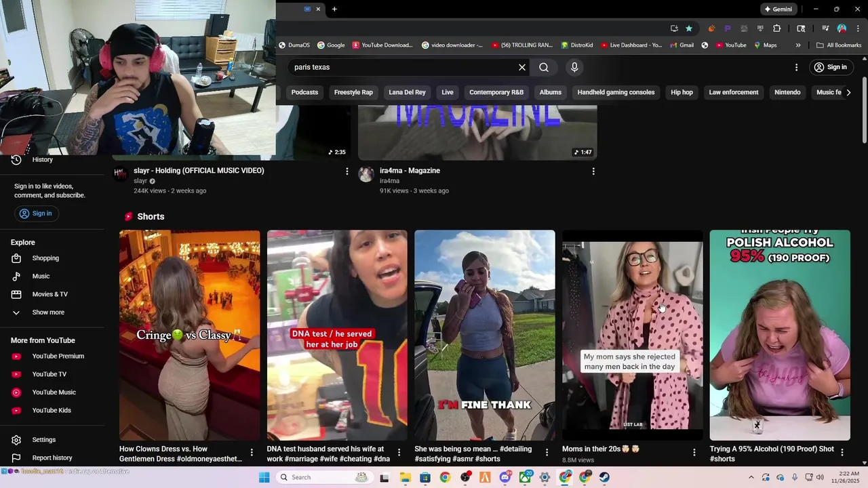The width and height of the screenshot is (868, 488).
Task: Open Cringe vs Classy short thumbnail
Action: [190, 335]
